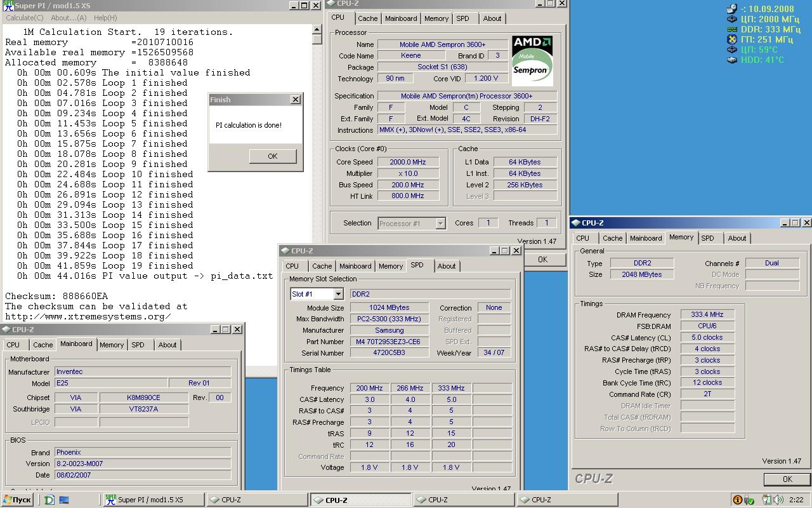Click the hard drive icon beside HDD: 41°C

tap(732, 60)
